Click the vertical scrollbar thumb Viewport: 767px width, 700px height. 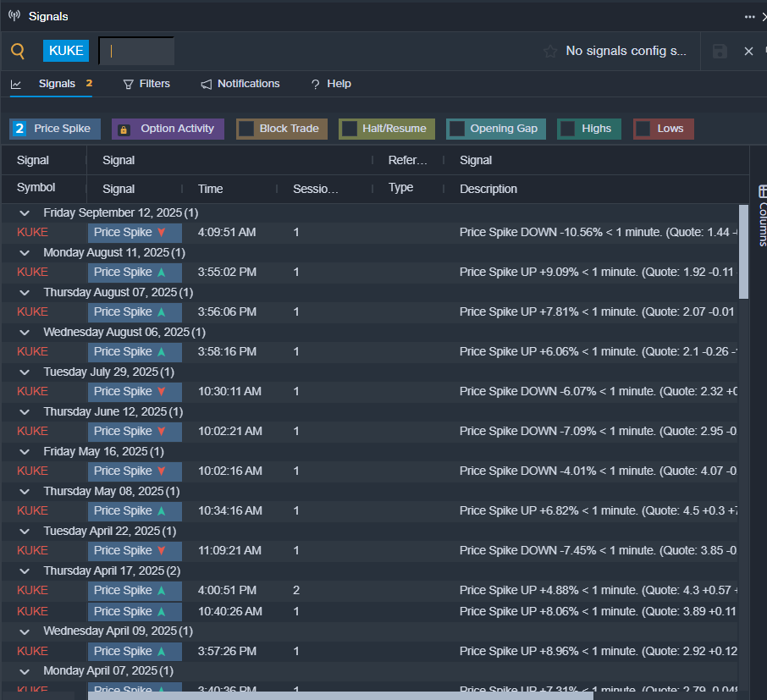[743, 251]
